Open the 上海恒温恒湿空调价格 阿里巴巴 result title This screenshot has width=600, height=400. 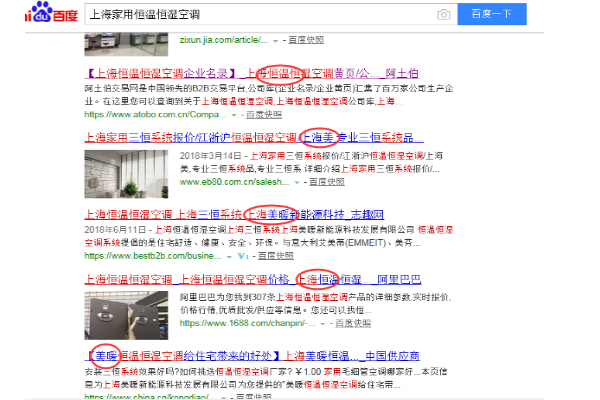(253, 279)
